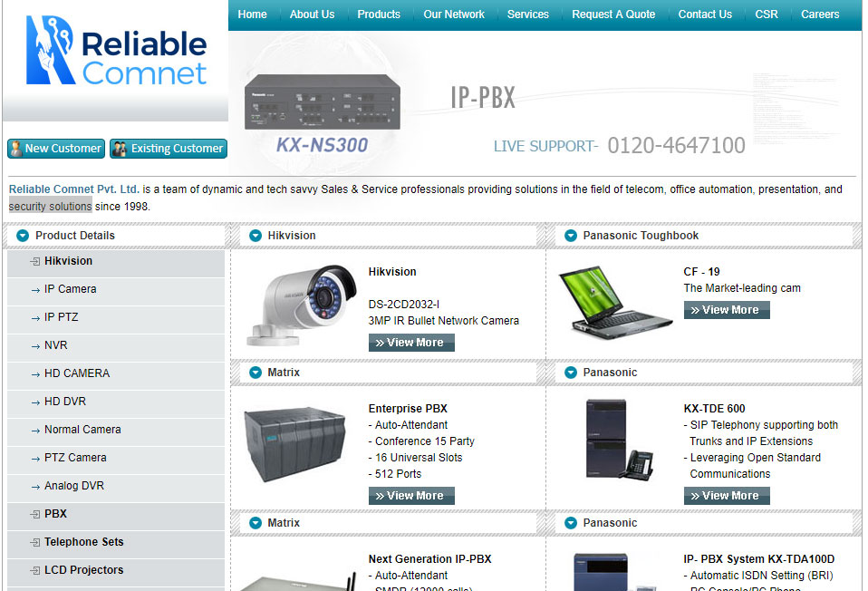The height and width of the screenshot is (591, 868).
Task: Select the Telephone Sets category
Action: click(x=84, y=542)
